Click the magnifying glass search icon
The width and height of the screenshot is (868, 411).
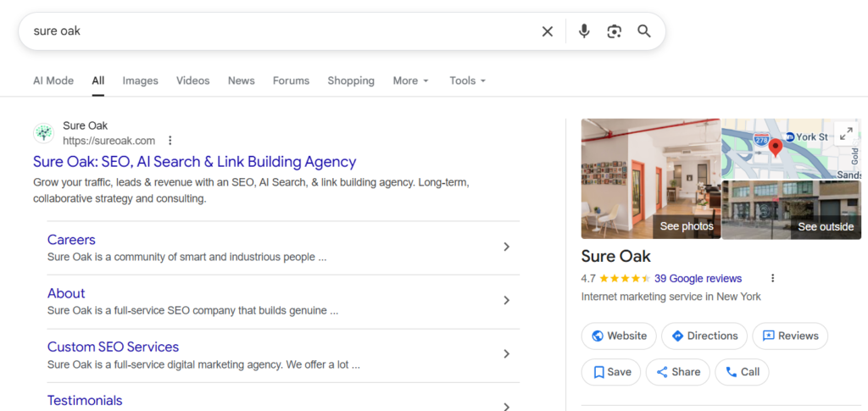(644, 31)
